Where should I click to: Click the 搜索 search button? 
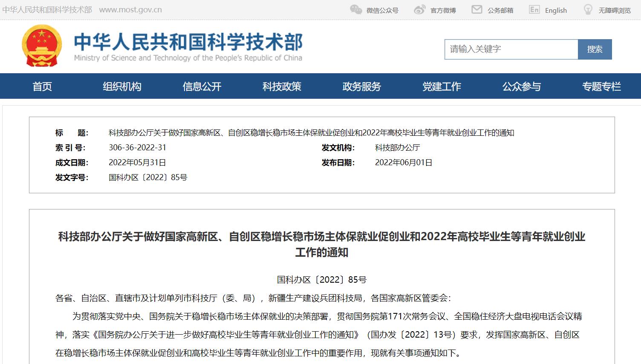pyautogui.click(x=595, y=49)
